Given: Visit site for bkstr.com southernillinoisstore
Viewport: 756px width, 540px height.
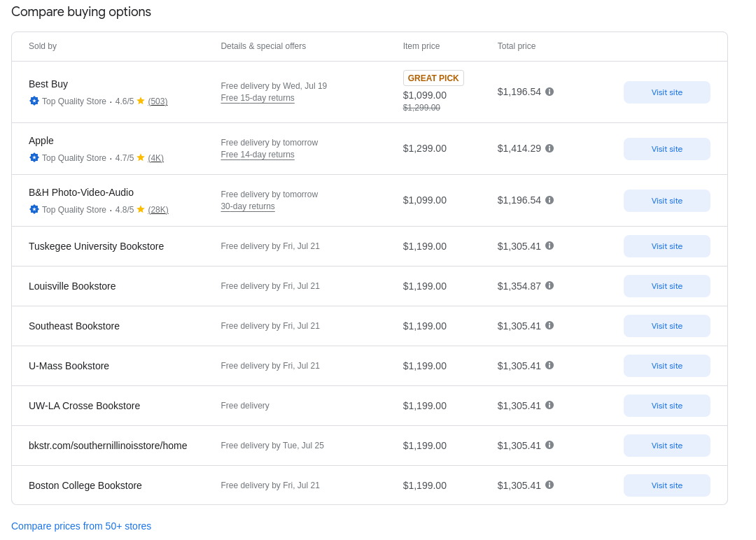Looking at the screenshot, I should click(667, 446).
